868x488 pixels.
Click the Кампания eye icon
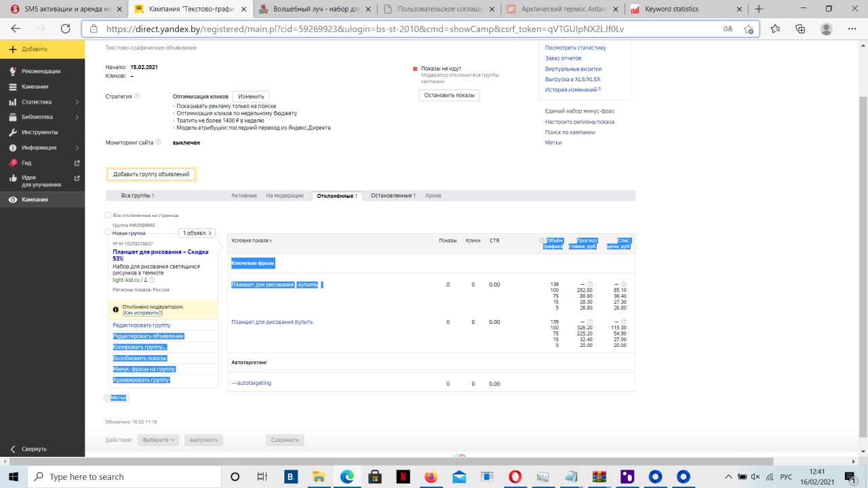[13, 200]
